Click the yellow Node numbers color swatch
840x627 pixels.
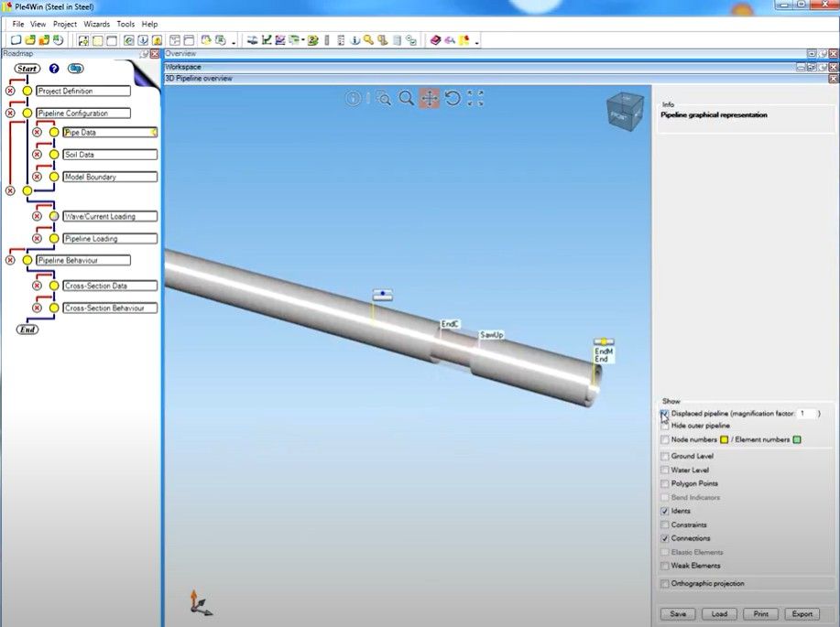(725, 439)
